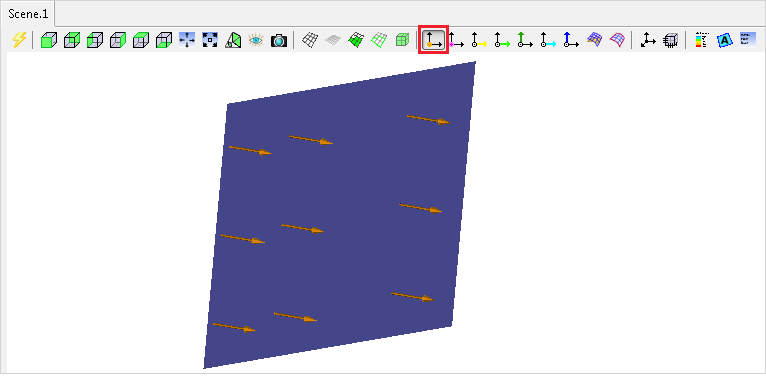Viewport: 766px width, 380px height.
Task: Toggle the blue vertical arrow axis icon
Action: [x=571, y=40]
